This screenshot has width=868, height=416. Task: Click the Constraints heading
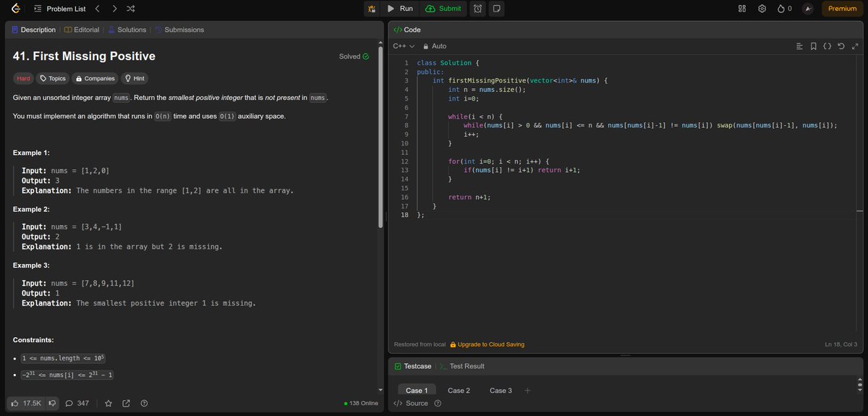tap(33, 340)
